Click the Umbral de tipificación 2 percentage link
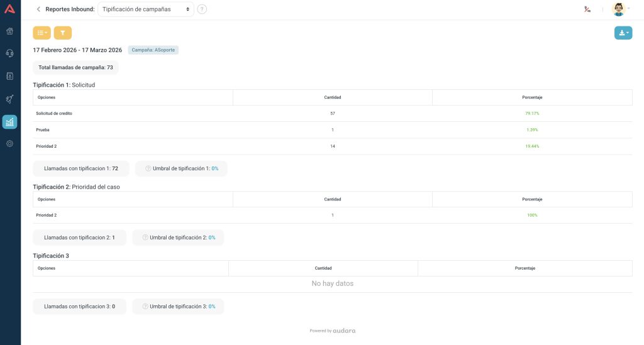The height and width of the screenshot is (345, 644). click(x=212, y=238)
